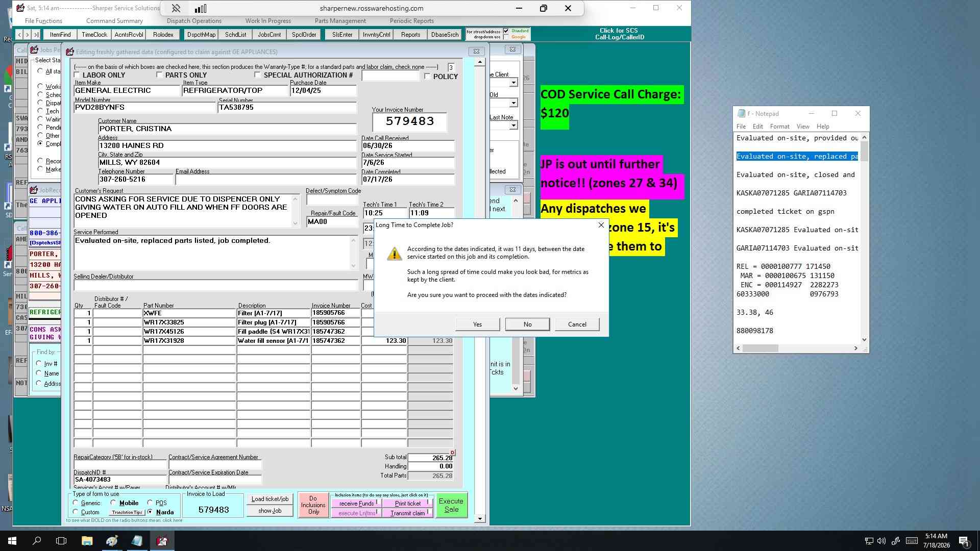The image size is (980, 551).
Task: Click the Notepad app icon in taskbar
Action: (x=137, y=541)
